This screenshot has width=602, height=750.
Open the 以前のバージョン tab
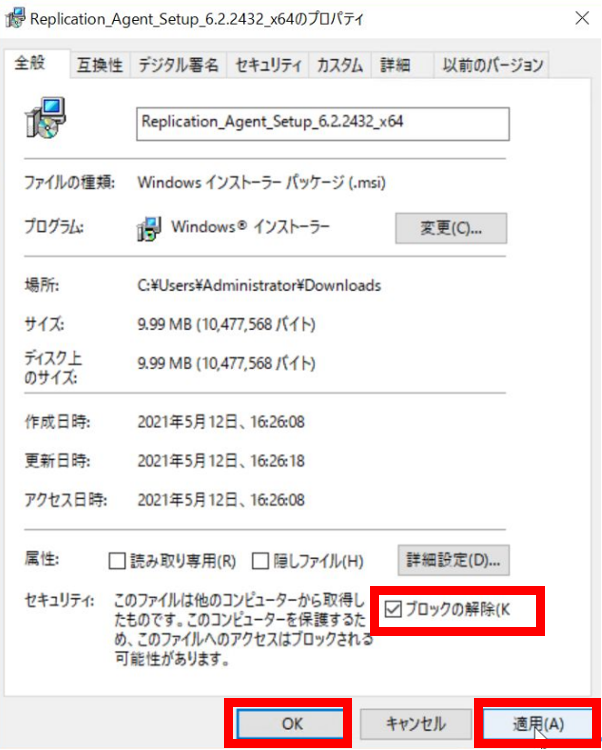coord(493,65)
